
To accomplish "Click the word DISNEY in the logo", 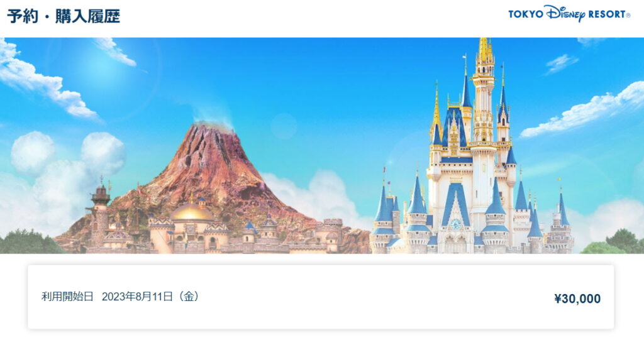I will point(565,14).
